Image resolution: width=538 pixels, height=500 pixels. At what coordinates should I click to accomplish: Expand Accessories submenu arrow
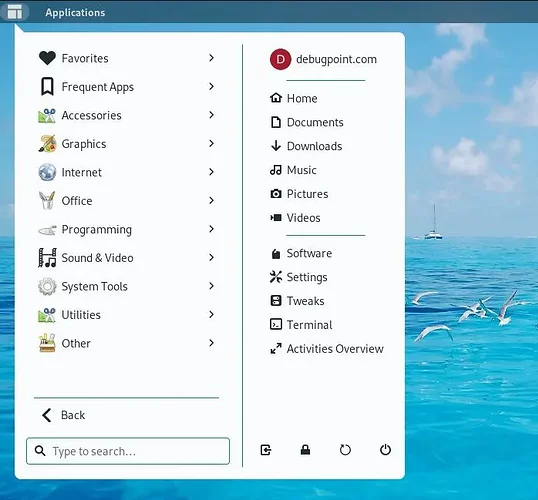click(211, 115)
